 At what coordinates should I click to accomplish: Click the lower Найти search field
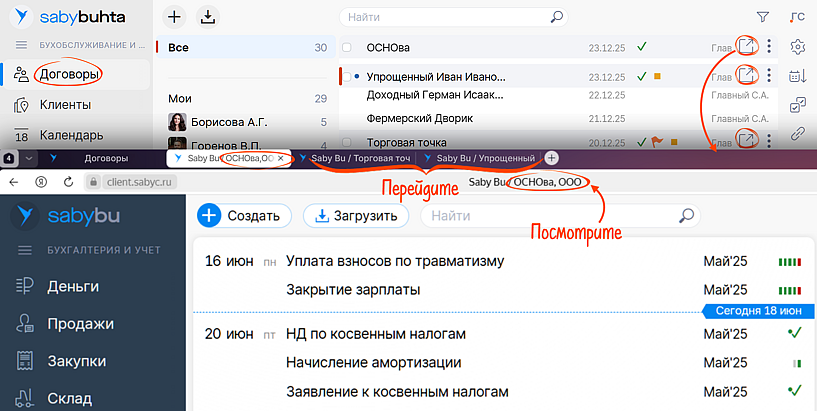pyautogui.click(x=550, y=216)
